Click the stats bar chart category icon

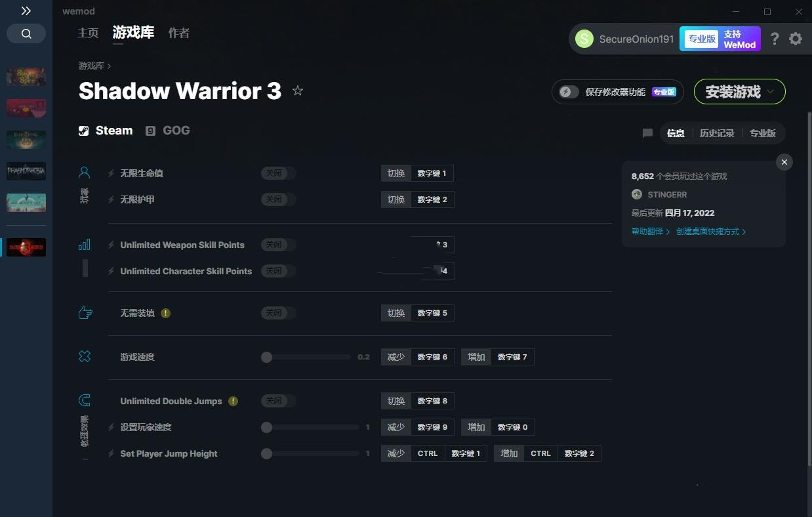coord(85,245)
